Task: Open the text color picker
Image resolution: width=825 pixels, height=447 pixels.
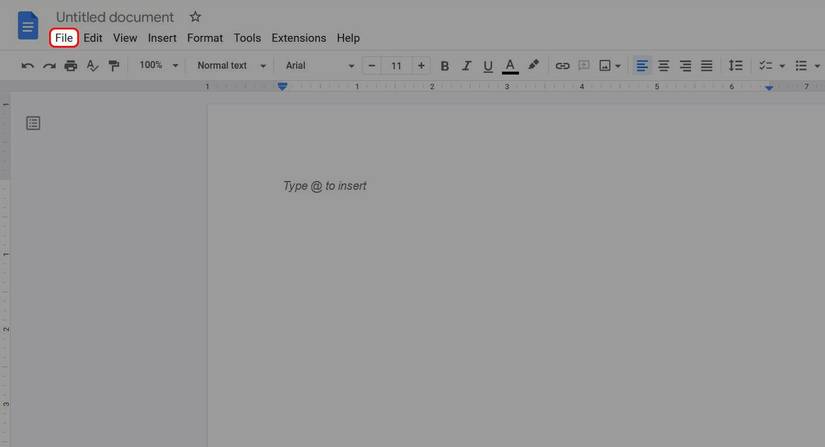Action: 510,66
